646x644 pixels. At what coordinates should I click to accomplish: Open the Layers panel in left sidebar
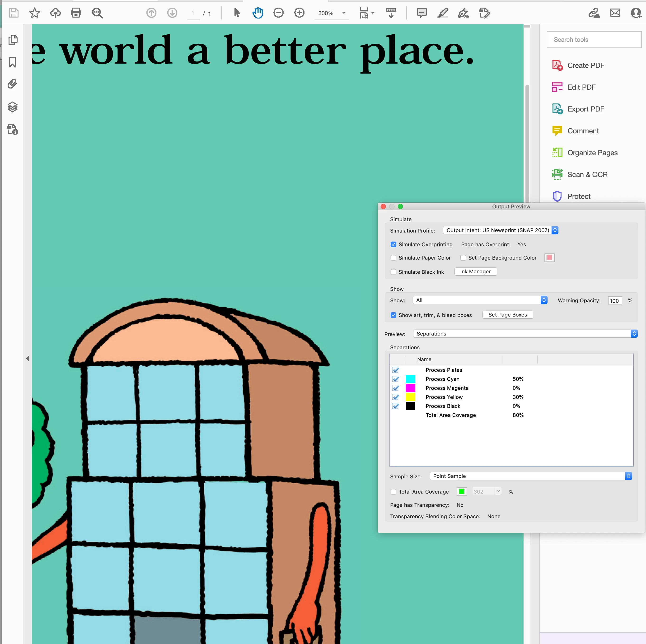click(13, 107)
